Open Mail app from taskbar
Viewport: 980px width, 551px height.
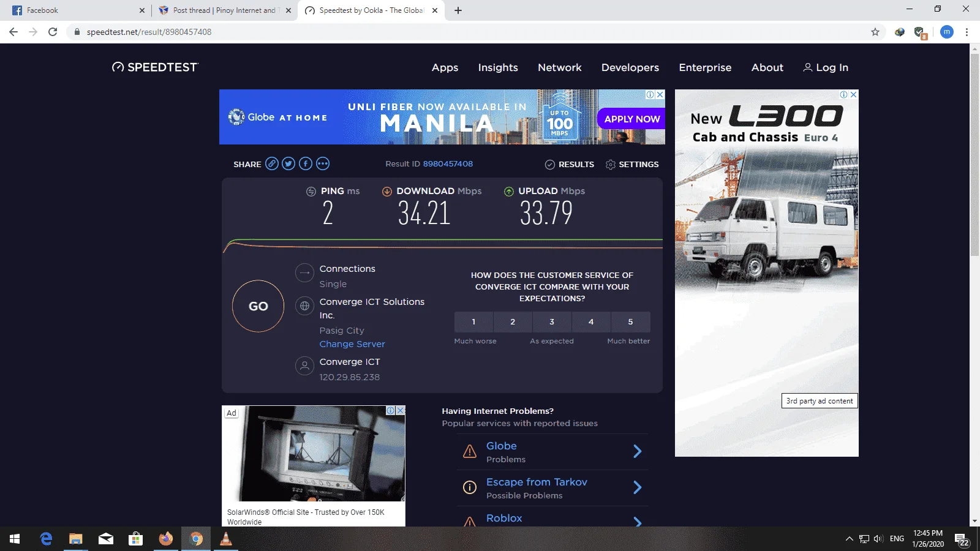[106, 539]
